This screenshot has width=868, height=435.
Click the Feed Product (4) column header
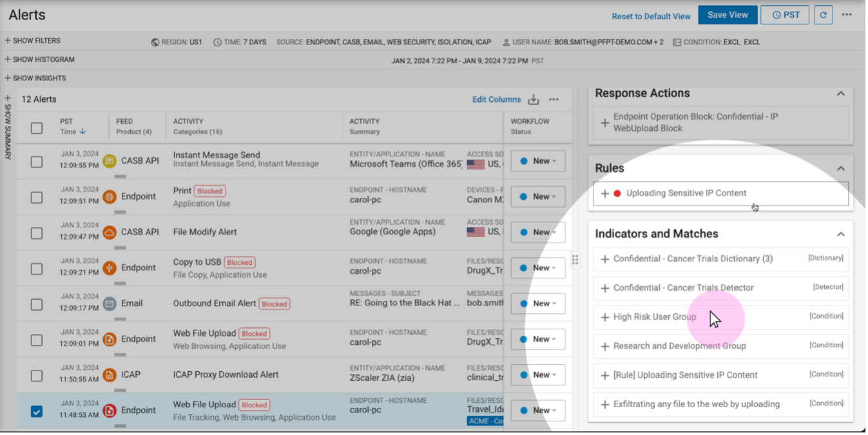[134, 126]
